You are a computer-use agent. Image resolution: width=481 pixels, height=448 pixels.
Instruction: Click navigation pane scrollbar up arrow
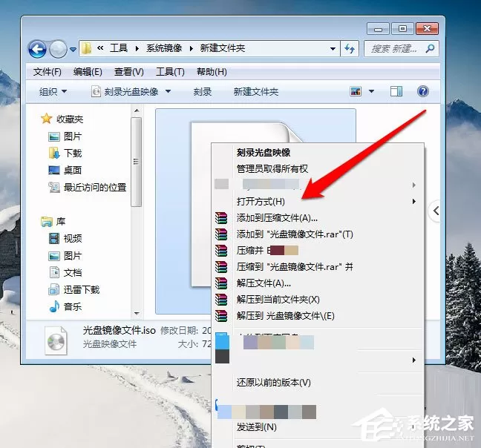[x=137, y=111]
